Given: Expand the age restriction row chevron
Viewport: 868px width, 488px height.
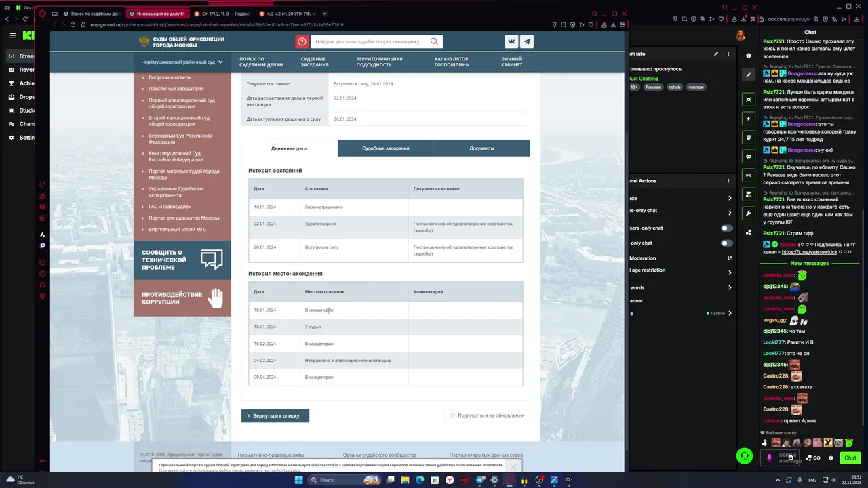Looking at the screenshot, I should (x=730, y=272).
